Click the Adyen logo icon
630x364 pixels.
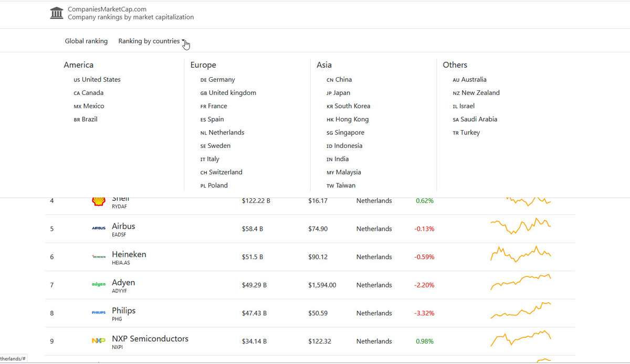pos(99,285)
